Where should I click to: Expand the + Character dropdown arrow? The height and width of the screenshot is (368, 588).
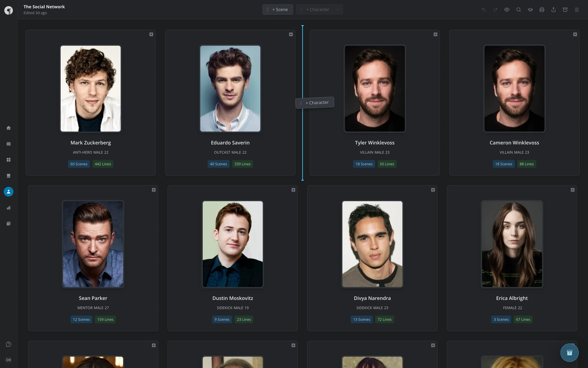[338, 10]
